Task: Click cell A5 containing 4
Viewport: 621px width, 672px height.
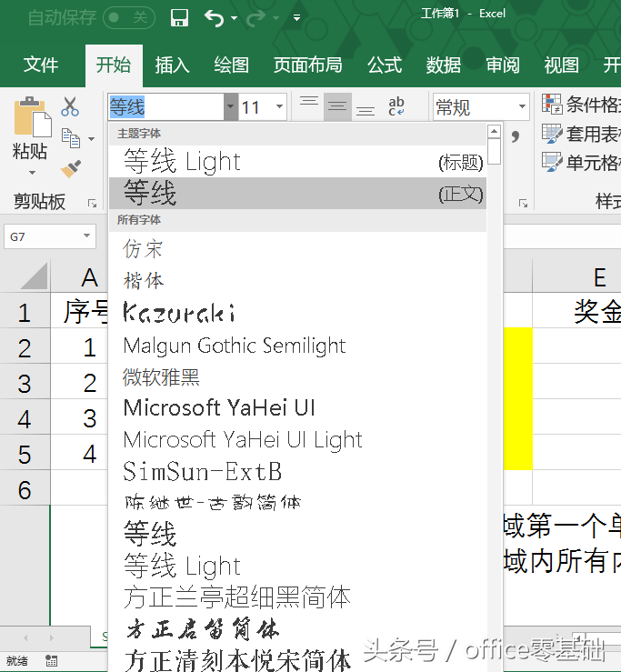Action: (79, 453)
